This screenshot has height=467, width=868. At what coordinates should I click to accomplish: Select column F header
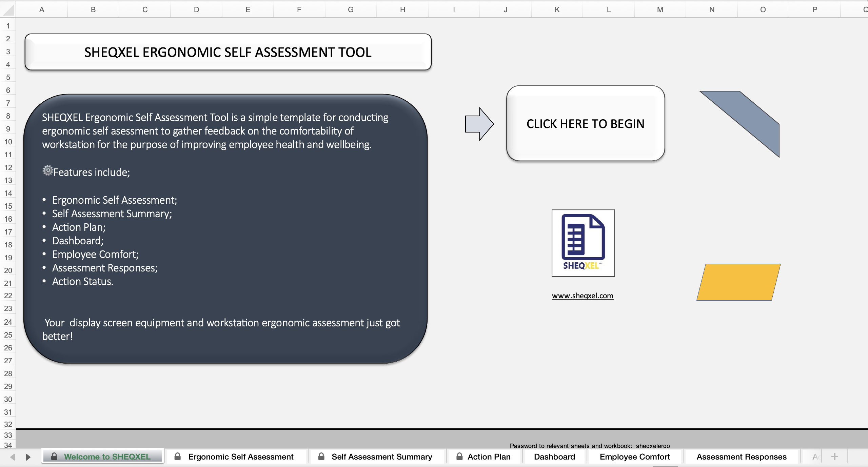coord(299,9)
